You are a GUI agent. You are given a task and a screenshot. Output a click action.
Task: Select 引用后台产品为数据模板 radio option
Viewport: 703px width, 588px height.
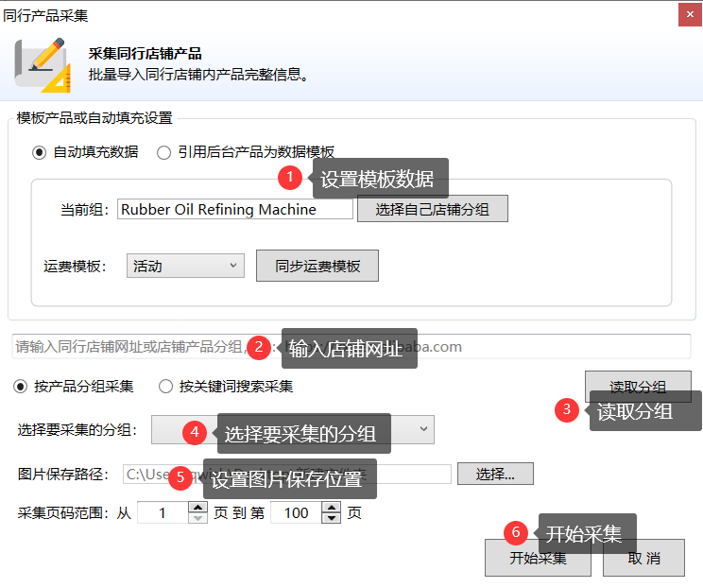(164, 152)
